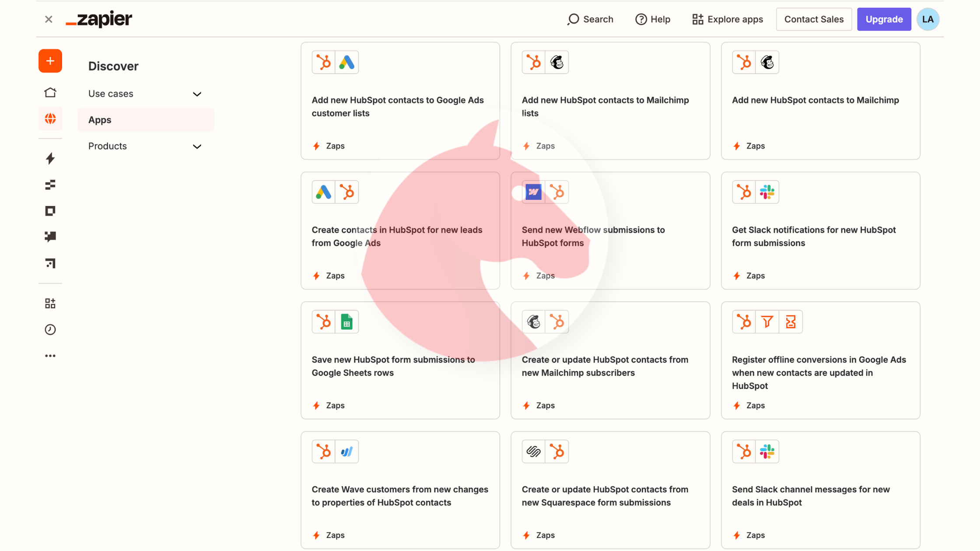
Task: Click the Contact Sales button
Action: pyautogui.click(x=814, y=19)
